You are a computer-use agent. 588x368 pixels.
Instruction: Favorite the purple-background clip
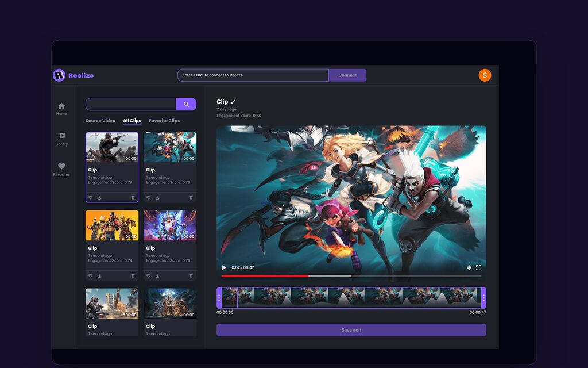click(x=149, y=275)
